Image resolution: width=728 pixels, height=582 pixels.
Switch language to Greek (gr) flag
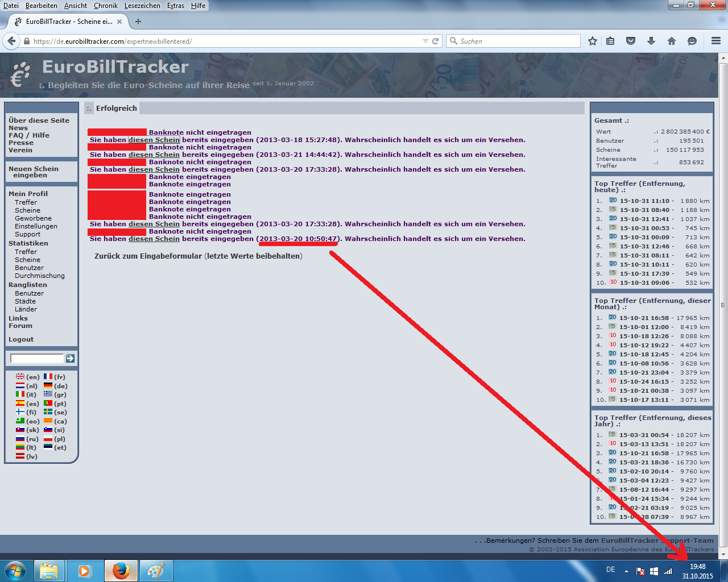pyautogui.click(x=48, y=394)
